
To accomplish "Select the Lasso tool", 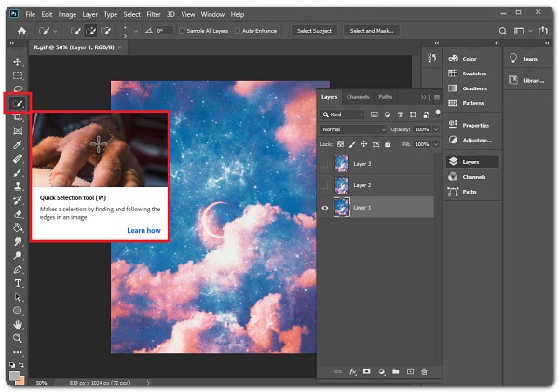I will [x=18, y=88].
